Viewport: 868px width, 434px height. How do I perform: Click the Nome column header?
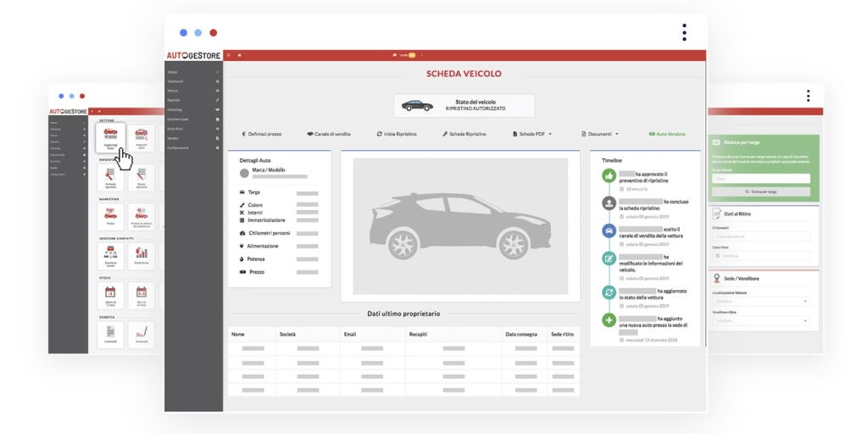238,334
